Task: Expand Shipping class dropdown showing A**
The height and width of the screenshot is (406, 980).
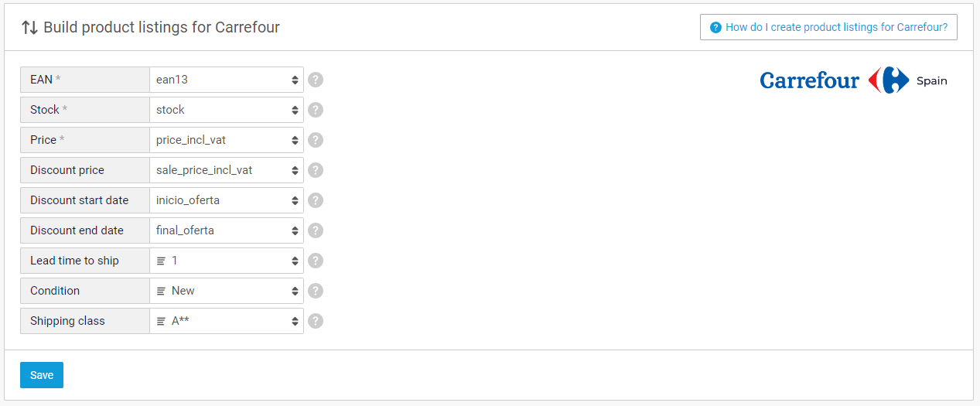Action: click(227, 321)
